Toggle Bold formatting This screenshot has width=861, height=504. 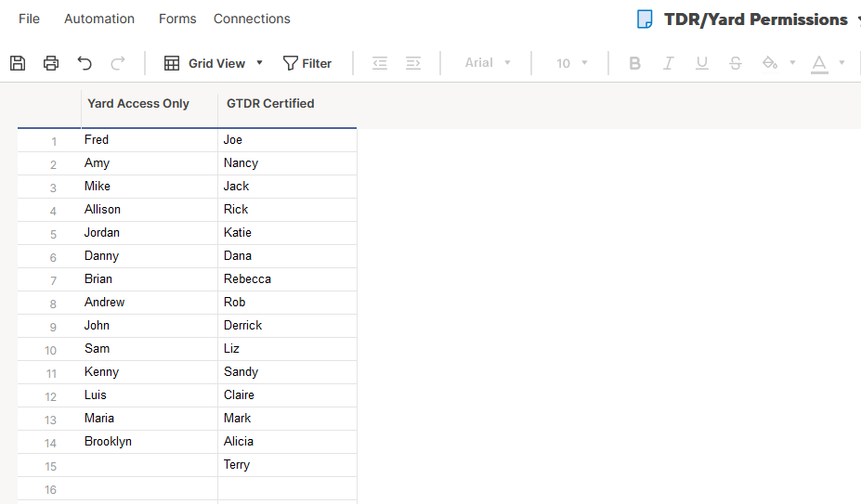[x=634, y=63]
